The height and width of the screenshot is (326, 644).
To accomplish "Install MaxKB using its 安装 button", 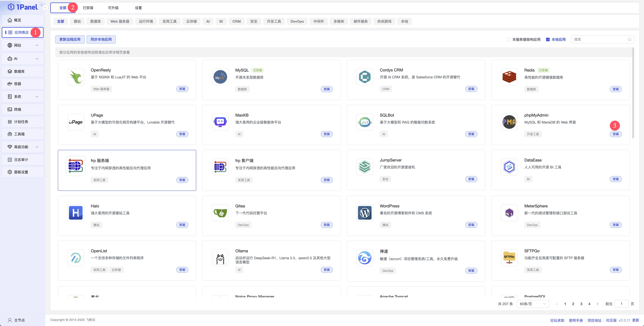I will [x=327, y=134].
